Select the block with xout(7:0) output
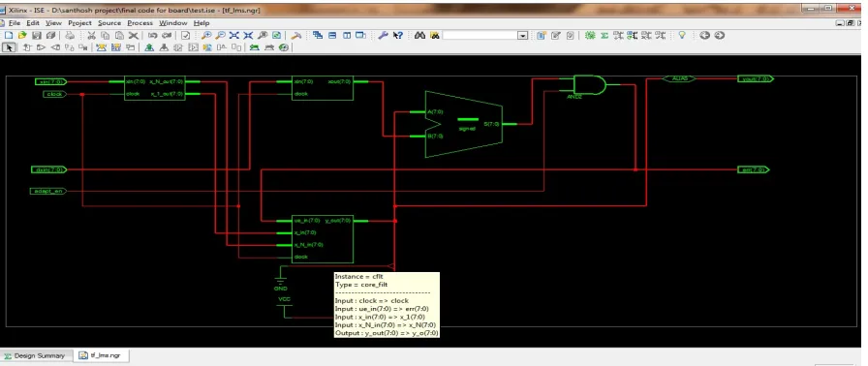 point(323,88)
